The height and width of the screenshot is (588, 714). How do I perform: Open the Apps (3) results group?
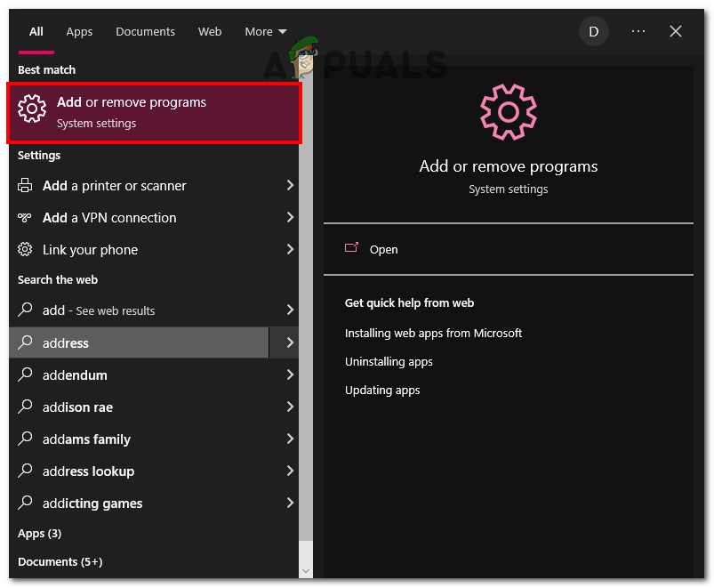pos(39,533)
